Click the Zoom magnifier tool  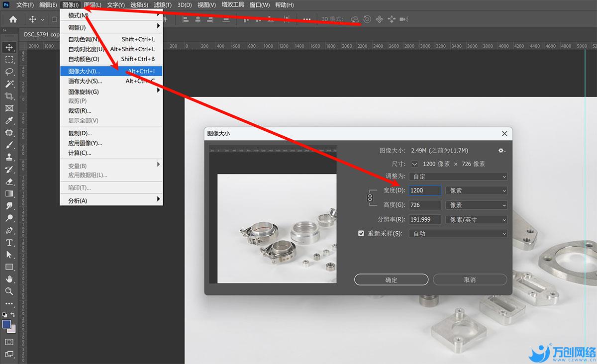click(x=9, y=291)
